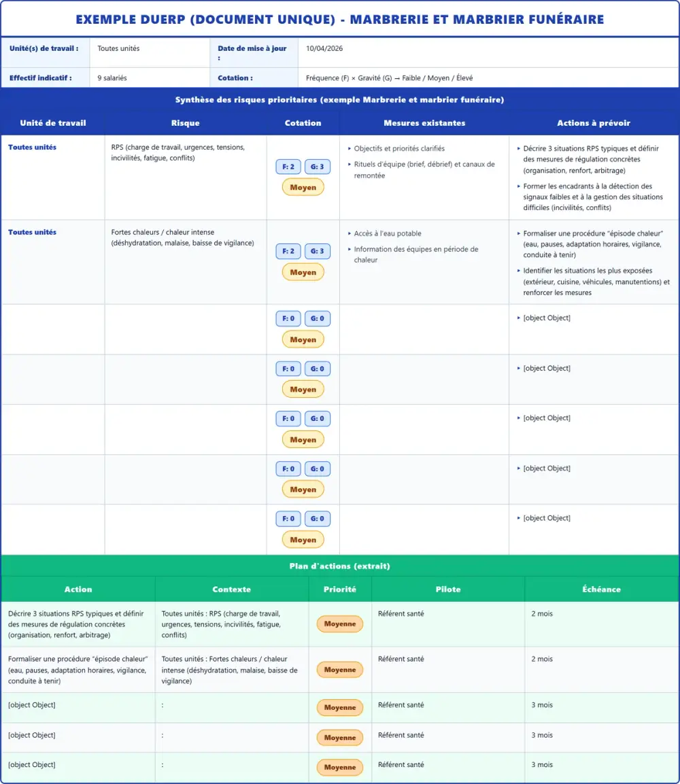Click the 'Toutes unités : Fortes chaleurs' context cell
The width and height of the screenshot is (680, 784).
(230, 670)
